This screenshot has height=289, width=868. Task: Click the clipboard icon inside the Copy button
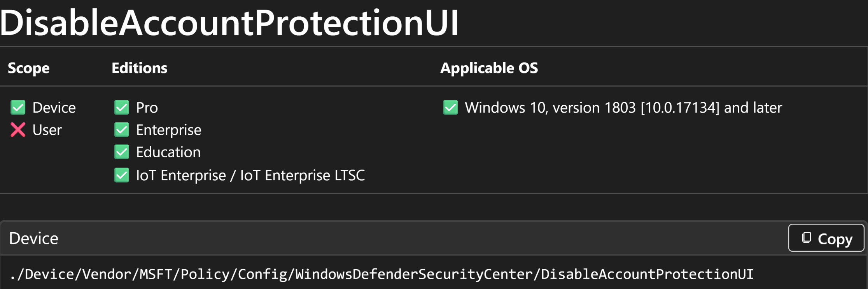point(807,238)
